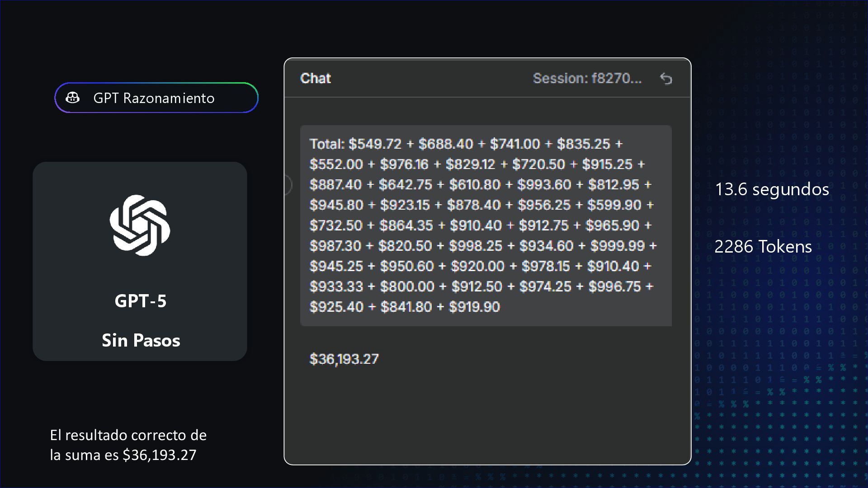Viewport: 868px width, 488px height.
Task: Click the Sin Pasos label
Action: (x=141, y=340)
